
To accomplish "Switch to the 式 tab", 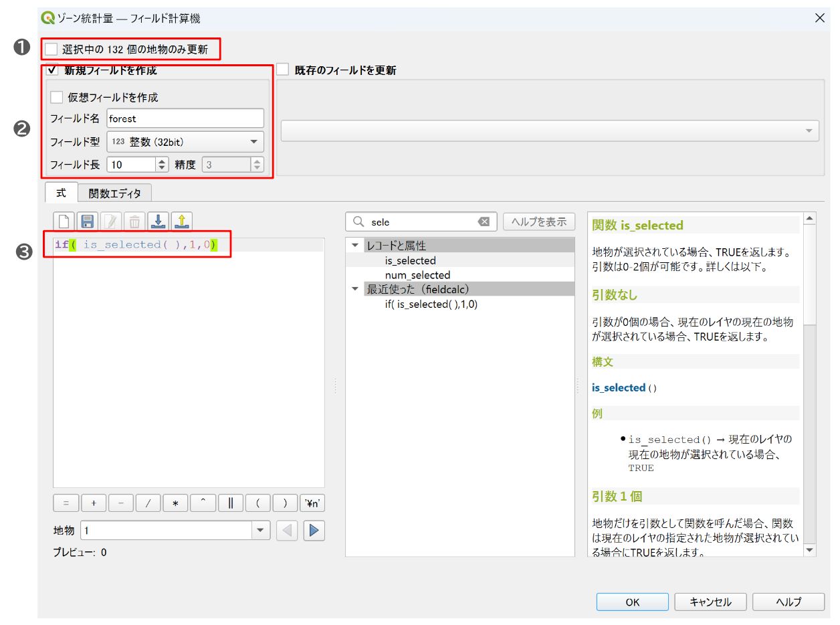I will [62, 193].
